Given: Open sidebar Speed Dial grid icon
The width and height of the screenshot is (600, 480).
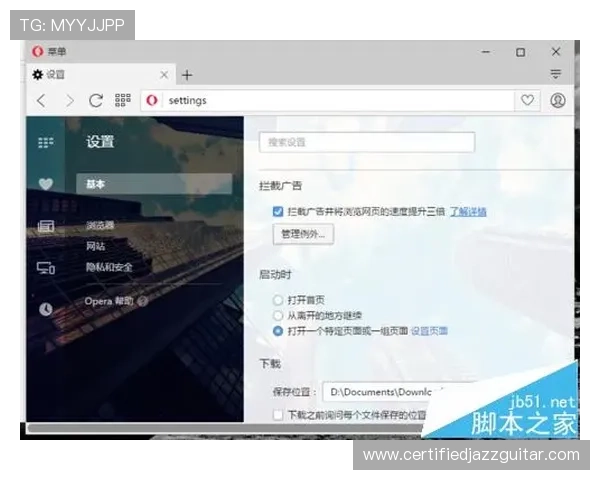Looking at the screenshot, I should tap(46, 142).
